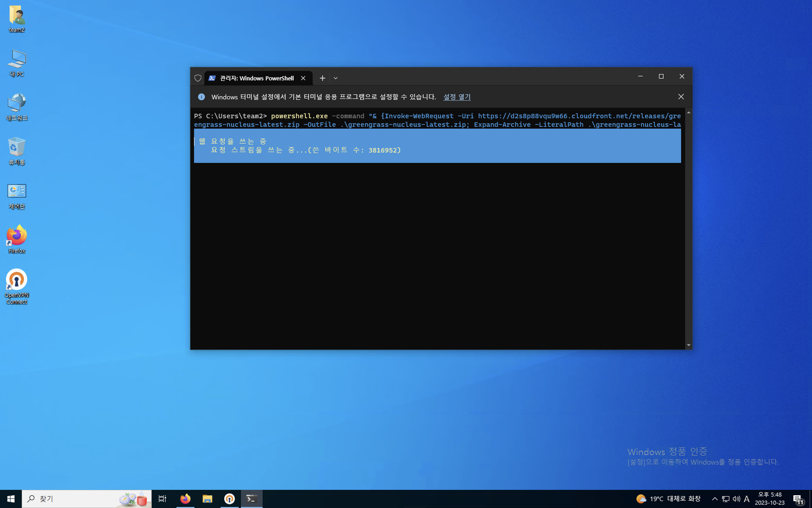Close the Windows PowerShell tab
812x508 pixels.
coord(303,78)
